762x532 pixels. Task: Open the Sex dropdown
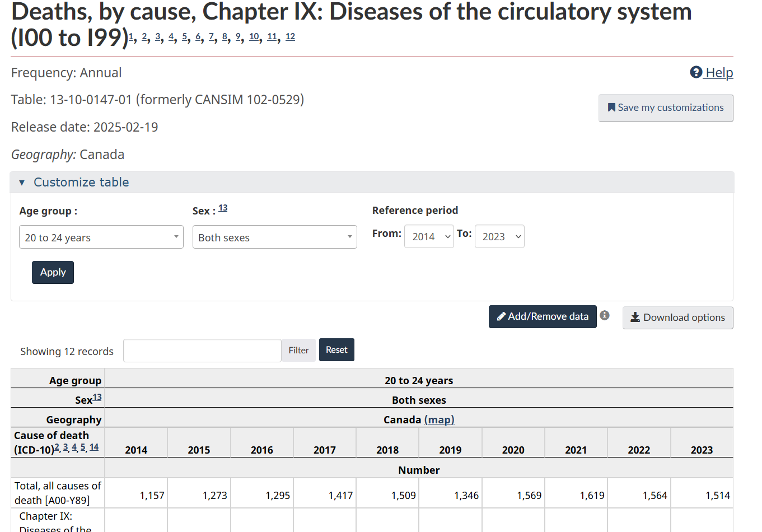pyautogui.click(x=275, y=237)
